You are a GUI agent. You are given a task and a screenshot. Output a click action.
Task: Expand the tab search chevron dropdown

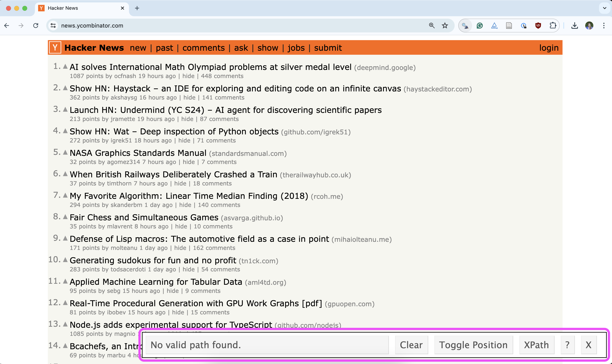(604, 8)
